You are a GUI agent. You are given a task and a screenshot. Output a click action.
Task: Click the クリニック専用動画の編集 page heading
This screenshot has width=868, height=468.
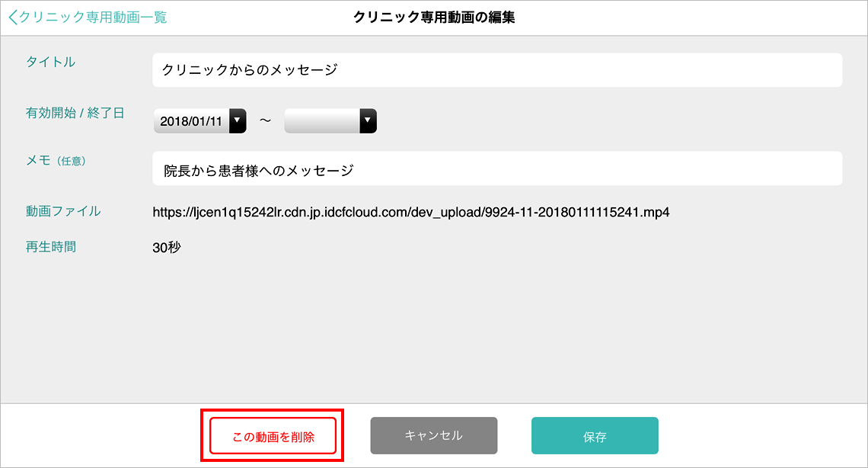pos(434,18)
